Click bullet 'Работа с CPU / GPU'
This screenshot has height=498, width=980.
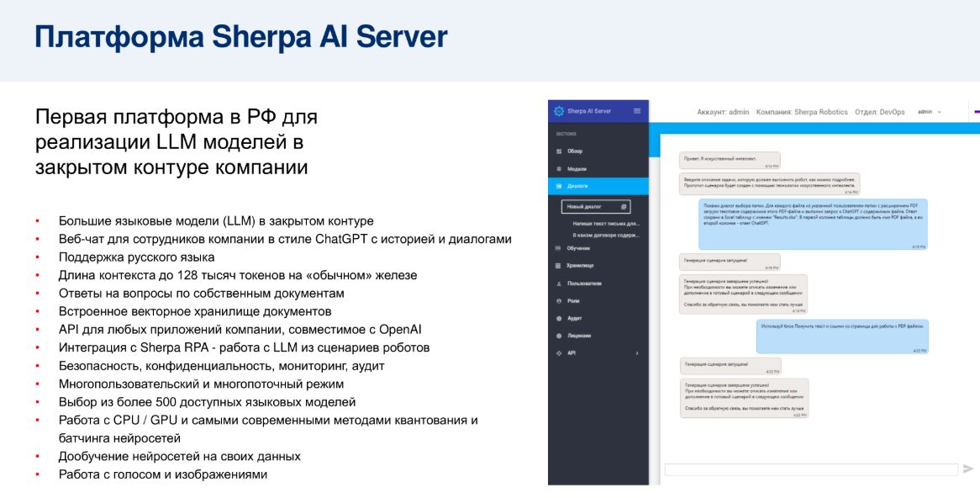[x=268, y=428]
